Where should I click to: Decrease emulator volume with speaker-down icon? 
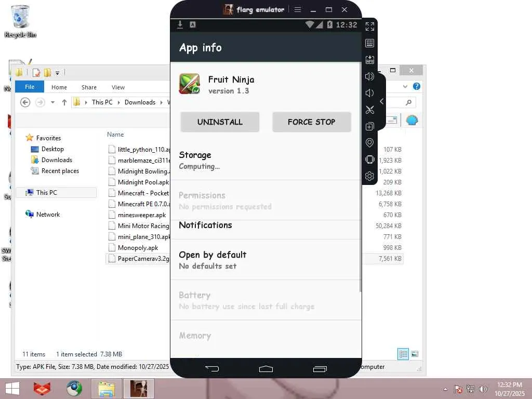tap(369, 93)
